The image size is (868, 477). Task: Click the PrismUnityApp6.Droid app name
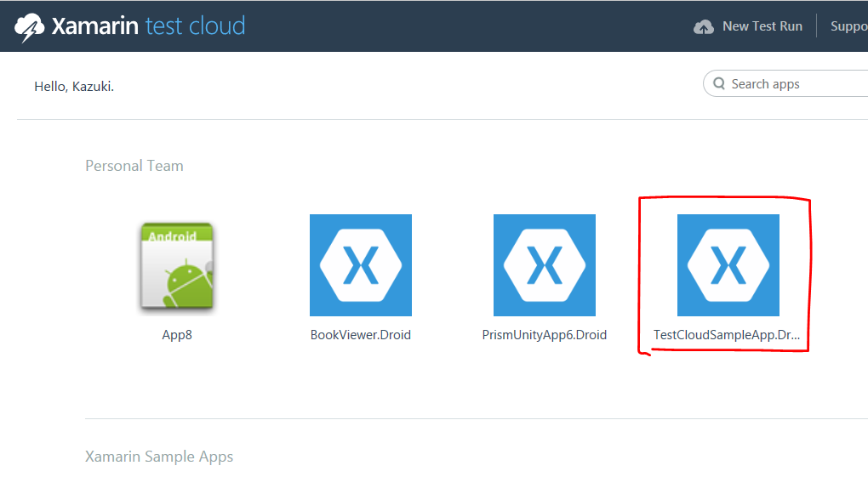point(545,335)
